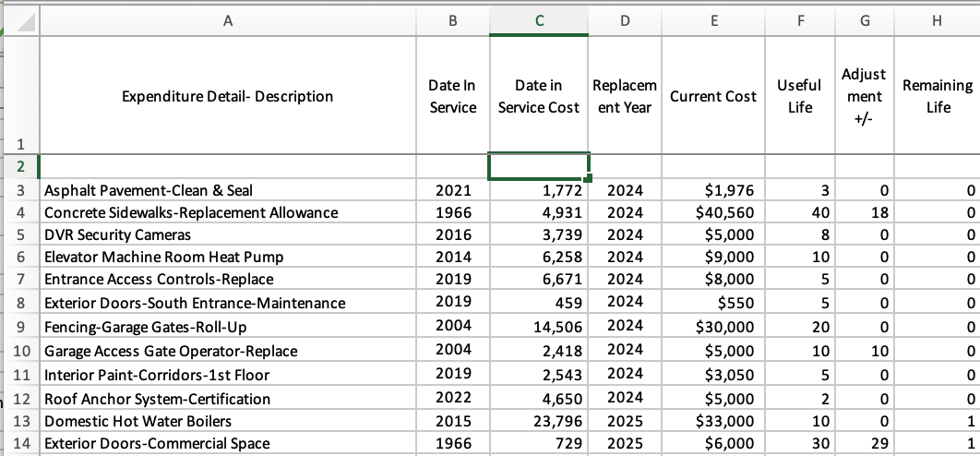Click the cell containing 23,796
This screenshot has width=980, height=456.
click(x=538, y=421)
